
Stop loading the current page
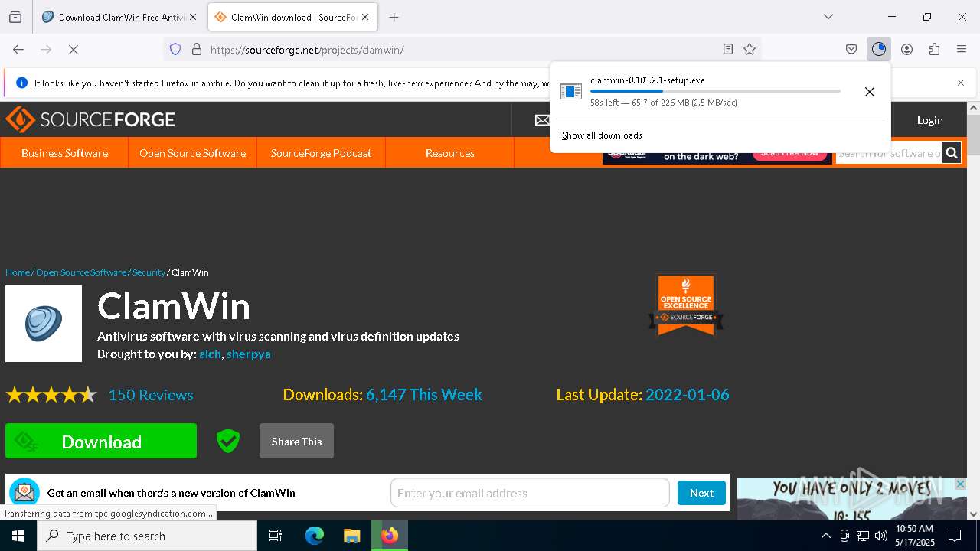(x=73, y=49)
